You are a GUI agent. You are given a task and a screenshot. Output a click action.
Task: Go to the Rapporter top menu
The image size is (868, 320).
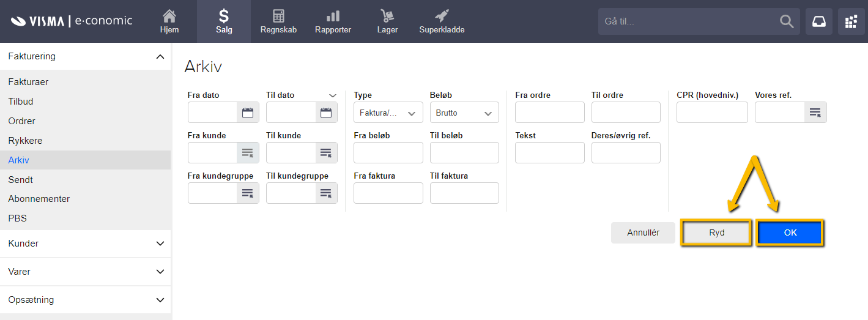333,21
